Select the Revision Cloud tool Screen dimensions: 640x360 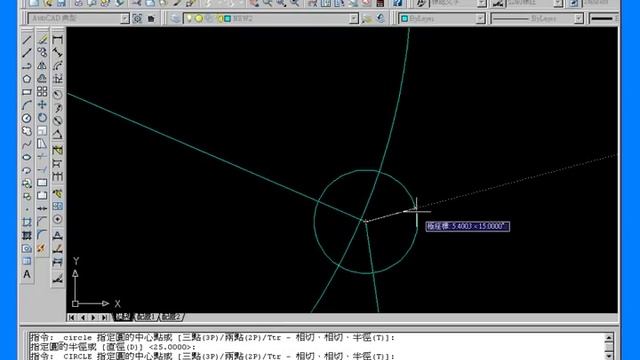(x=27, y=131)
